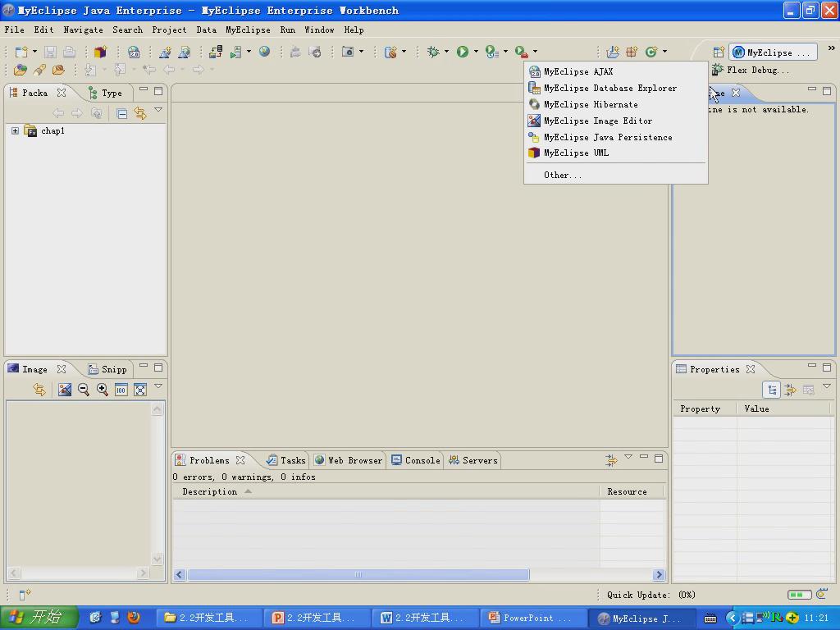The height and width of the screenshot is (630, 840).
Task: Click the Debug bug toolbar icon
Action: [x=433, y=52]
